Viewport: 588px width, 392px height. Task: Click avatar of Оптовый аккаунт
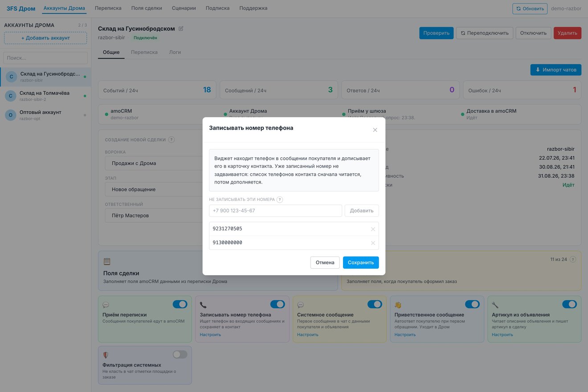click(x=11, y=115)
